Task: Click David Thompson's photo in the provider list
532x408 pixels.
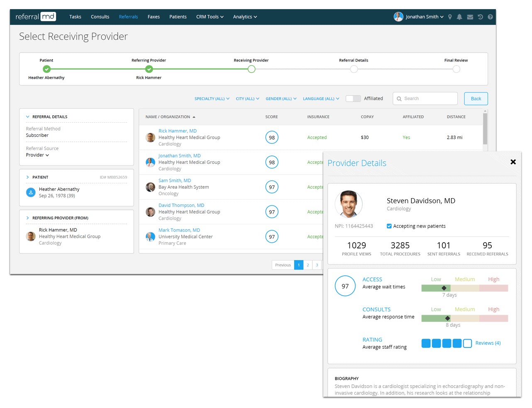Action: click(x=150, y=212)
